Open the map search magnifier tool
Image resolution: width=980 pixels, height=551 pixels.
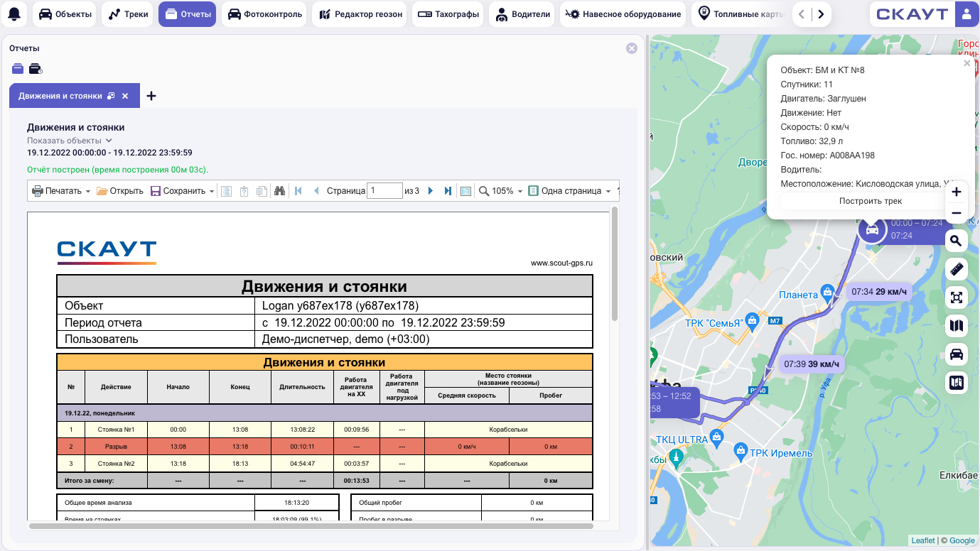click(957, 241)
